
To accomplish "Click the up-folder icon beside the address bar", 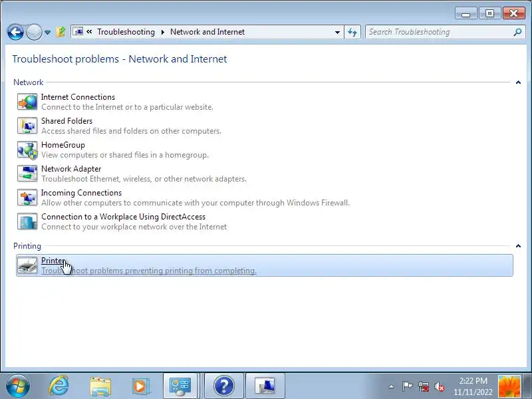I will (61, 32).
